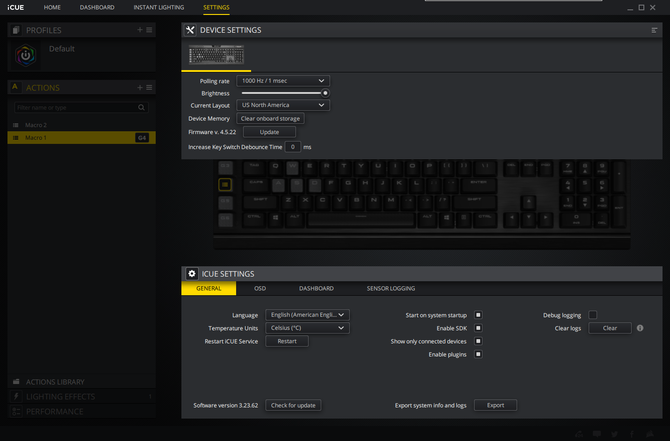670x441 pixels.
Task: Switch to the Sensor Logging tab
Action: [x=391, y=288]
